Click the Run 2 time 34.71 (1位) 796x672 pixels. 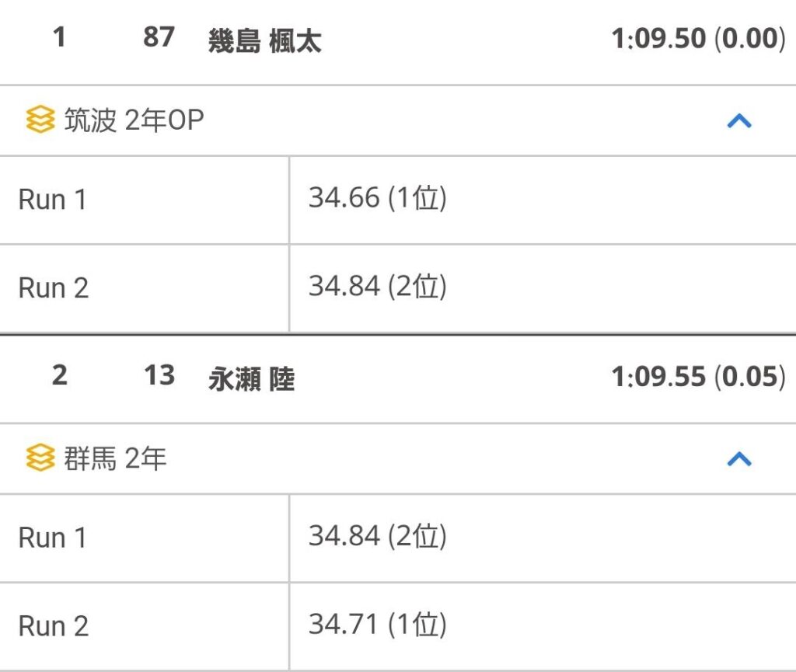coord(378,625)
